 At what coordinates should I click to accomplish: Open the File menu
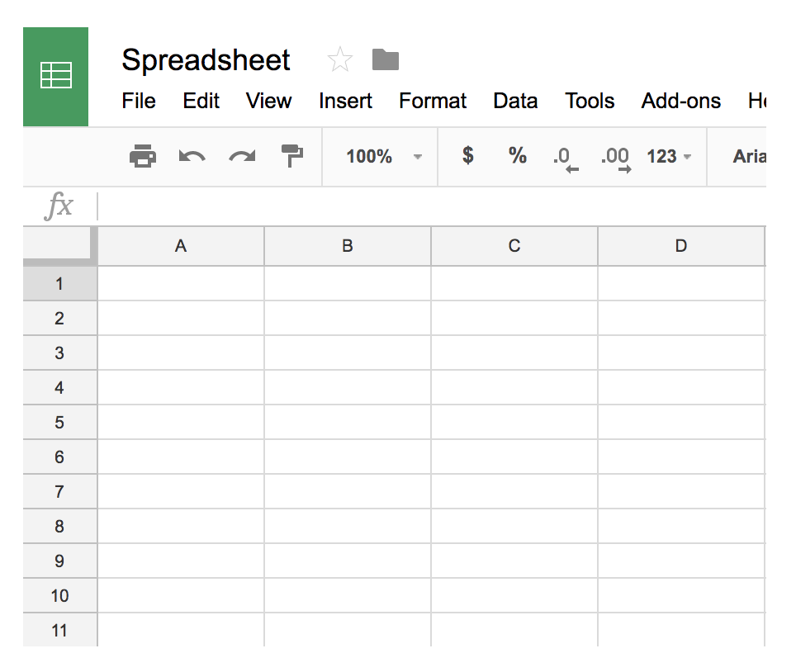(x=139, y=101)
